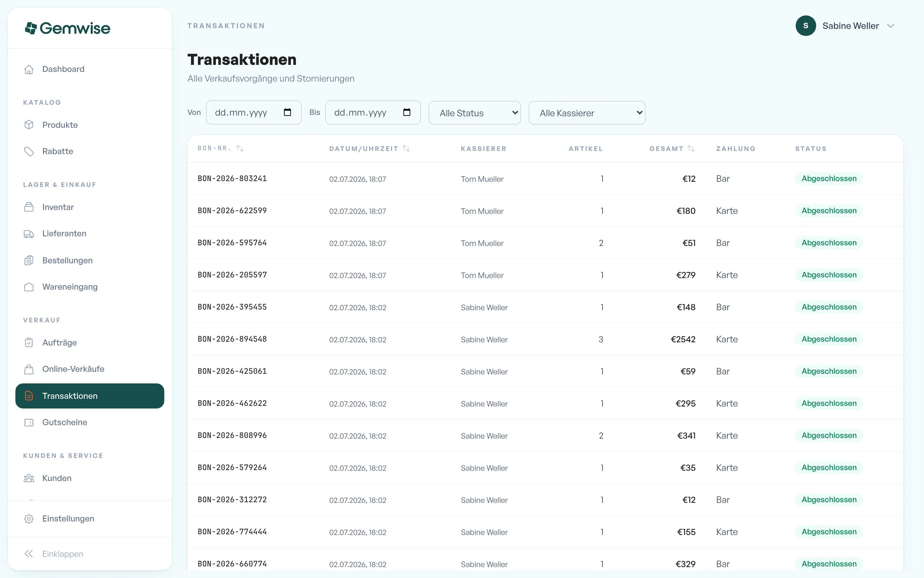This screenshot has height=578, width=924.
Task: Open receipt BON-2026-395455
Action: coord(232,307)
